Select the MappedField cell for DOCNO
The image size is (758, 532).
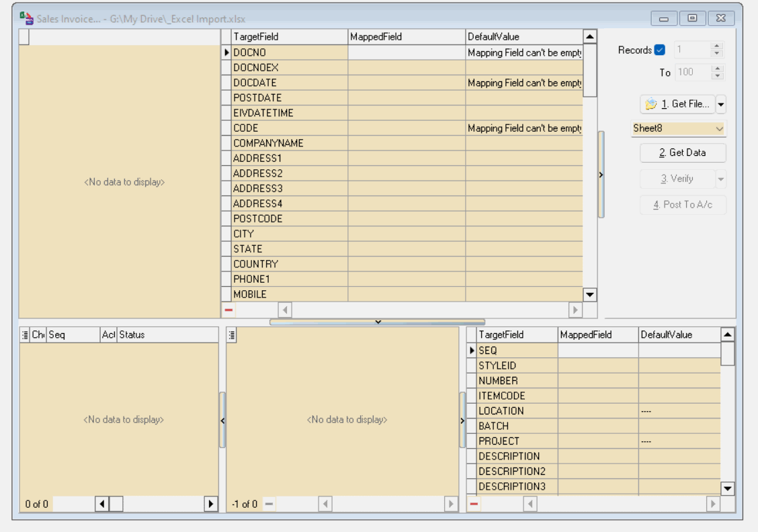point(407,52)
